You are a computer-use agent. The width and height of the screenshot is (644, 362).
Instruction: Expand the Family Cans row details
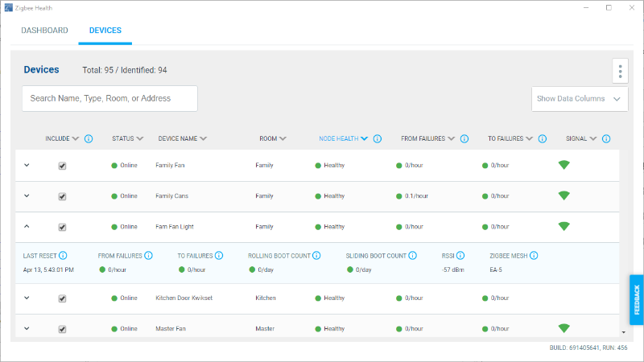coord(27,195)
